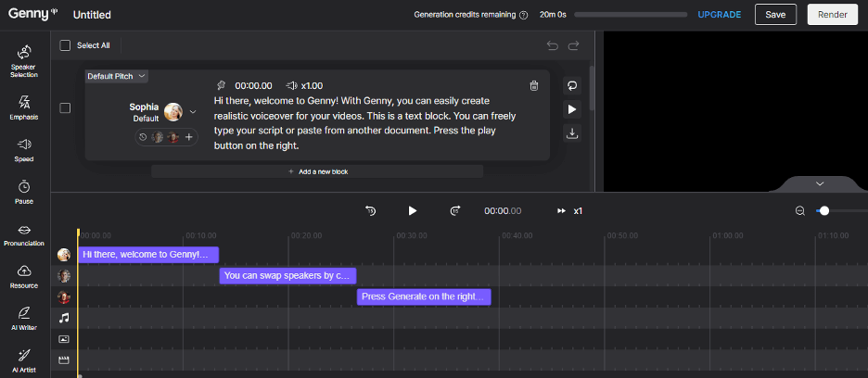This screenshot has width=868, height=378.
Task: Open the AI Writer tool
Action: (24, 319)
